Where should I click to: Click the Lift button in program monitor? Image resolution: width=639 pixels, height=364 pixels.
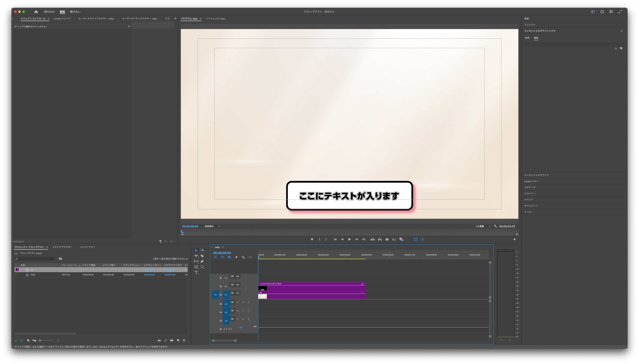pos(373,239)
